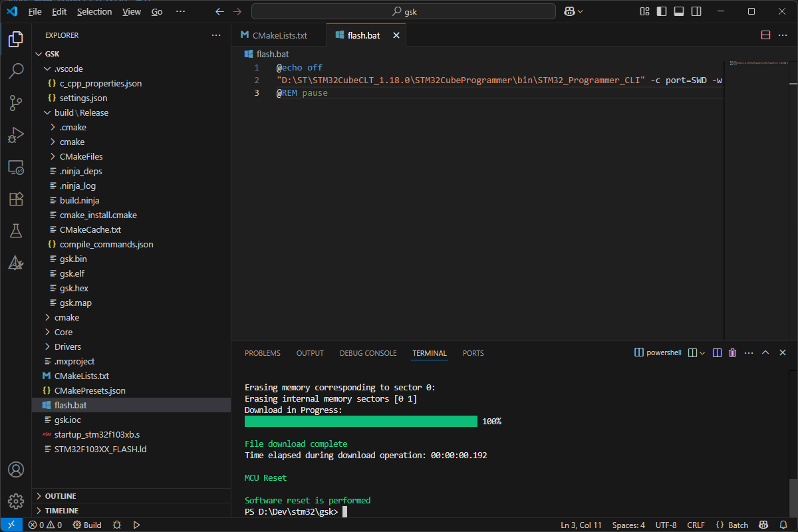
Task: Toggle the secondary side bar visibility
Action: (x=696, y=11)
